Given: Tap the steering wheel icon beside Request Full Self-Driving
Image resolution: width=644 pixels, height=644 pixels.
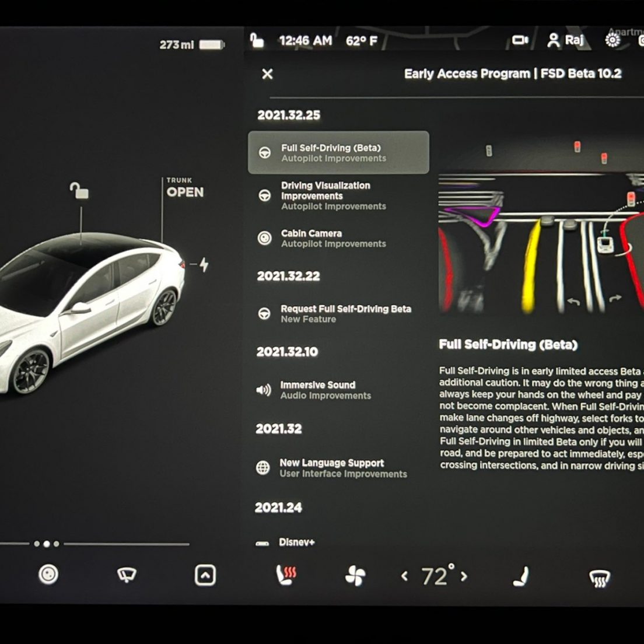Looking at the screenshot, I should click(x=264, y=313).
